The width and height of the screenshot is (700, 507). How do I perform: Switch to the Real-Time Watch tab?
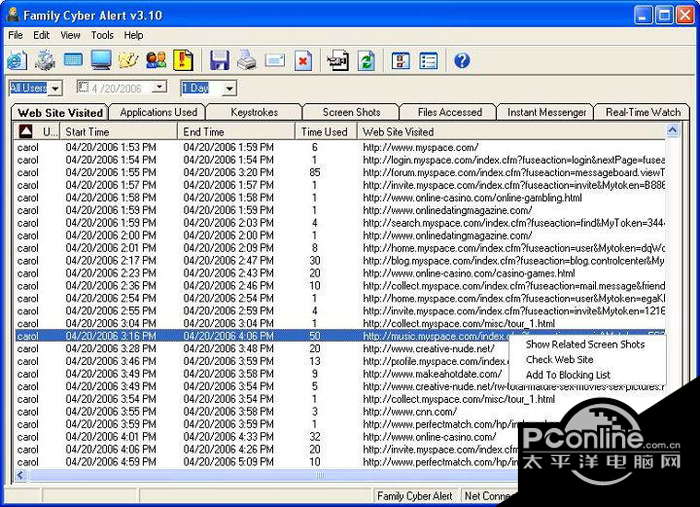point(643,112)
